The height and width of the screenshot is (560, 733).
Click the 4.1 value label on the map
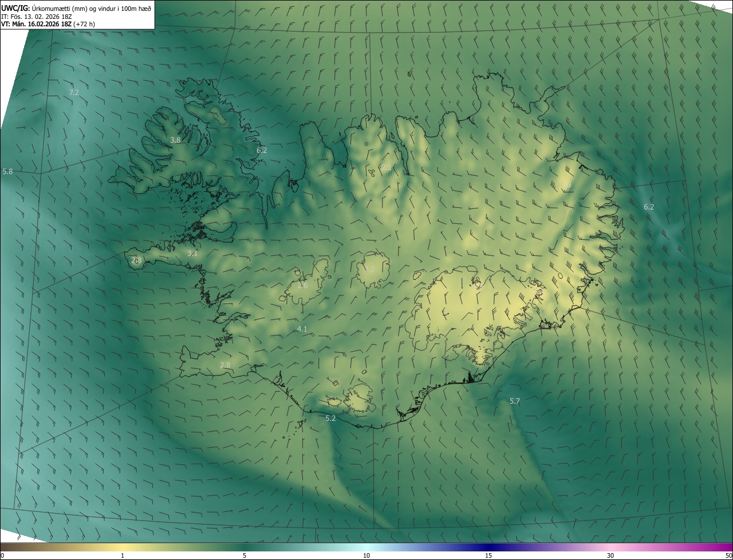(302, 329)
